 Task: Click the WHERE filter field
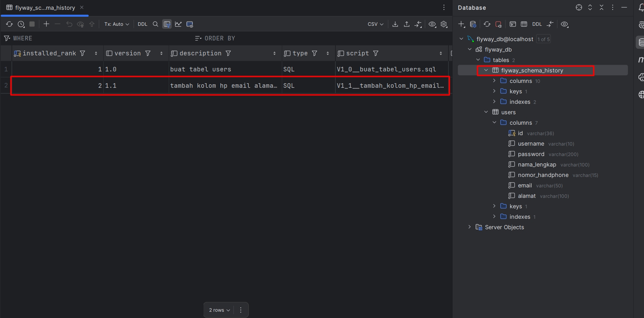click(x=97, y=38)
